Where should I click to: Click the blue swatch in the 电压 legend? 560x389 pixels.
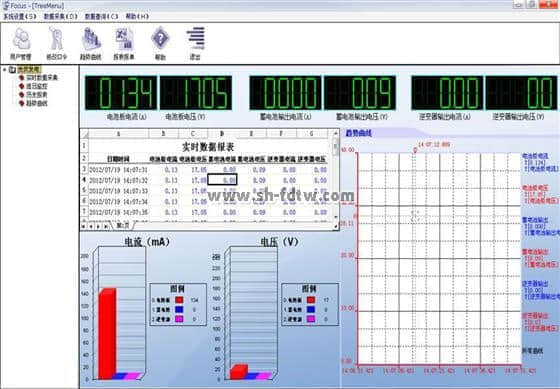311,310
